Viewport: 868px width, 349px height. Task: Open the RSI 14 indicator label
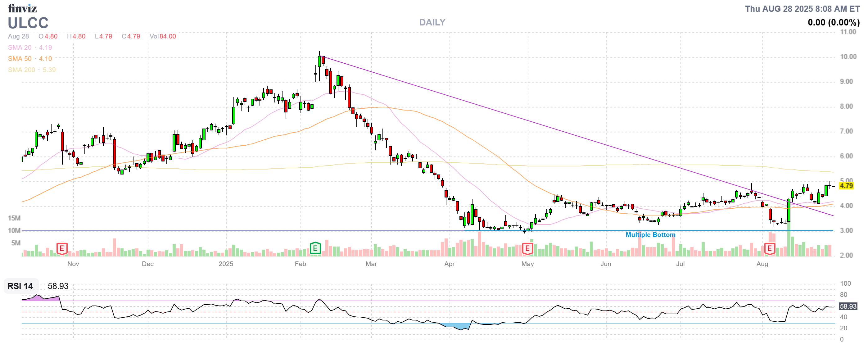[20, 286]
